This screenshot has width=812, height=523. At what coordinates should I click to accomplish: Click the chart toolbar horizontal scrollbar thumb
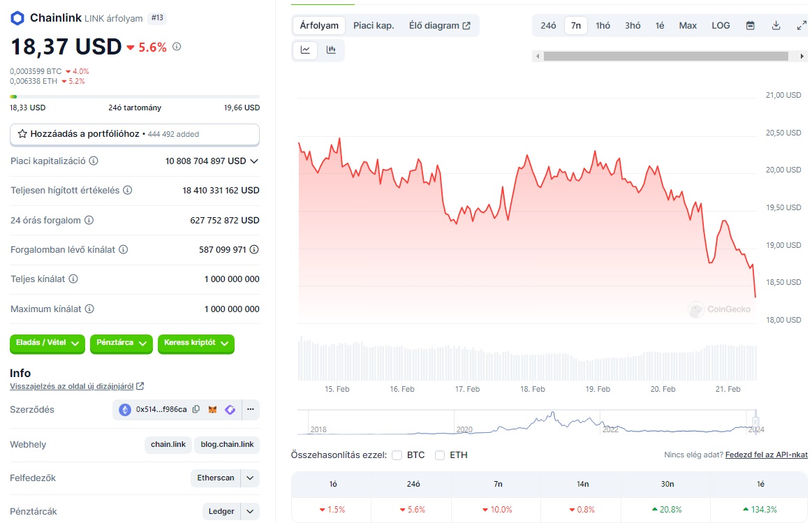tap(666, 56)
